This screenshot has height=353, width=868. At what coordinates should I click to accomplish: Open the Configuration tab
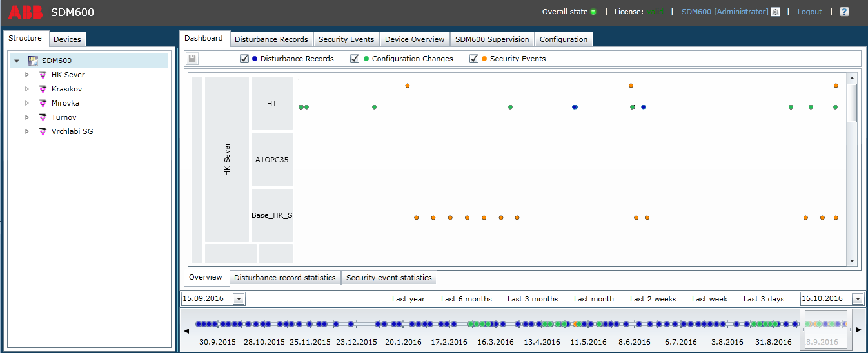564,39
